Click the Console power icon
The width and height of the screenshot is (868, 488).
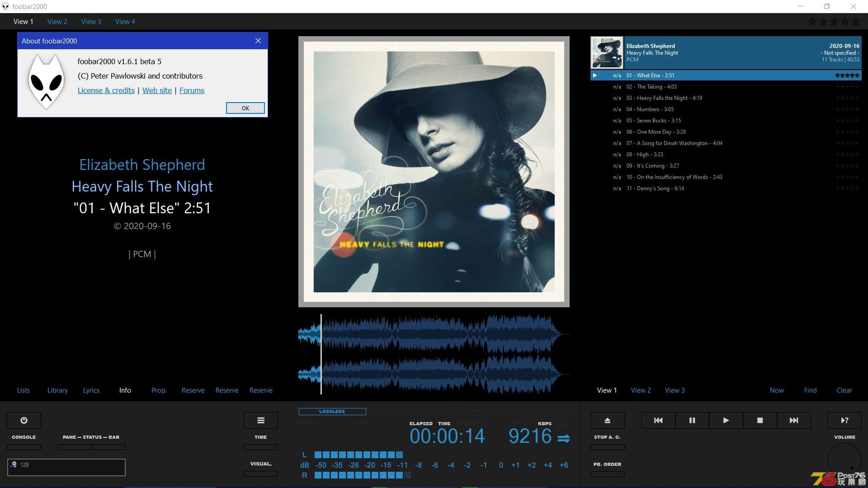coord(24,420)
